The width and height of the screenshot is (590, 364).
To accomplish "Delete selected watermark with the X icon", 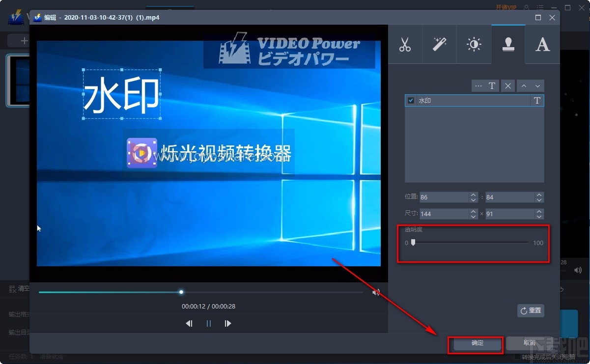I will click(507, 85).
